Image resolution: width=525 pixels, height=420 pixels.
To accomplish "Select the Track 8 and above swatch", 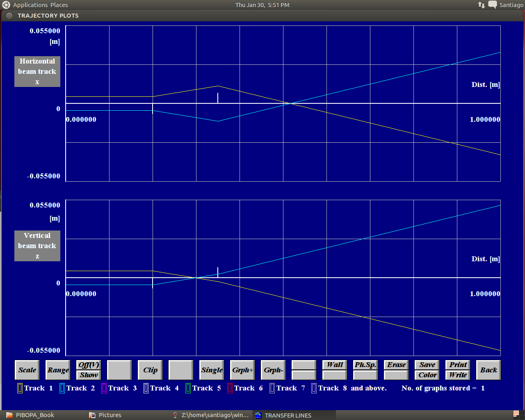I will coord(314,388).
